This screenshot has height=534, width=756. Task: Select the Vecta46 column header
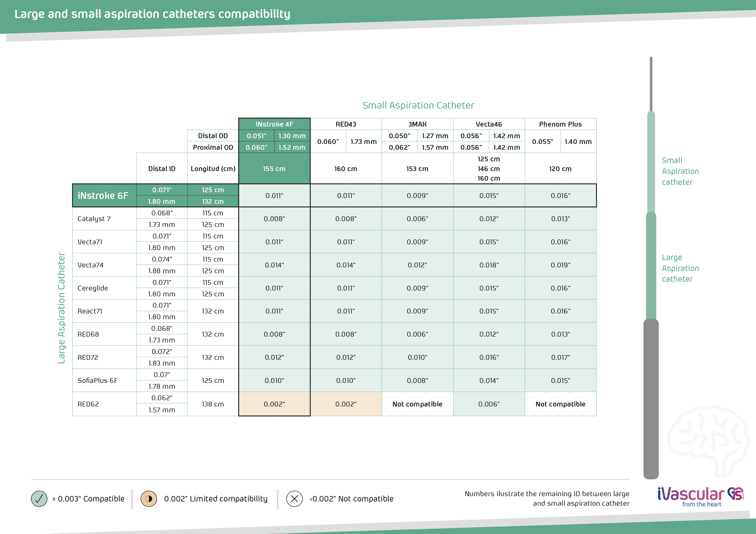[489, 124]
